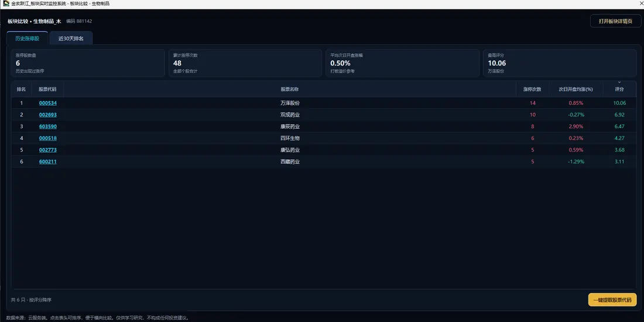
Task: Open 打开板块详情页 button
Action: coord(615,21)
